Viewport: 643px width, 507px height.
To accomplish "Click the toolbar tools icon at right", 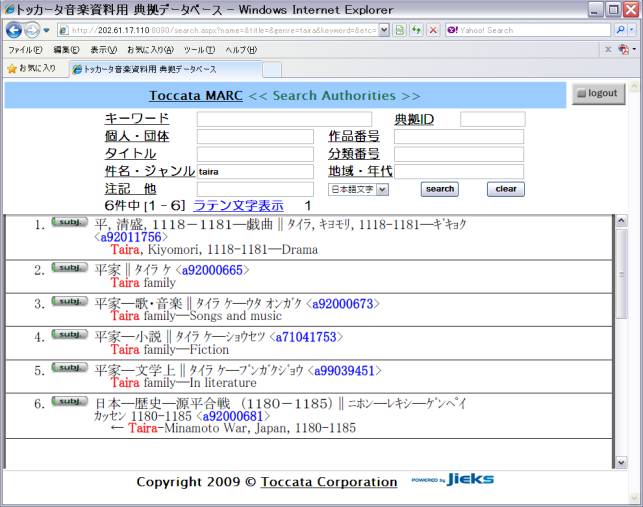I will (x=624, y=50).
